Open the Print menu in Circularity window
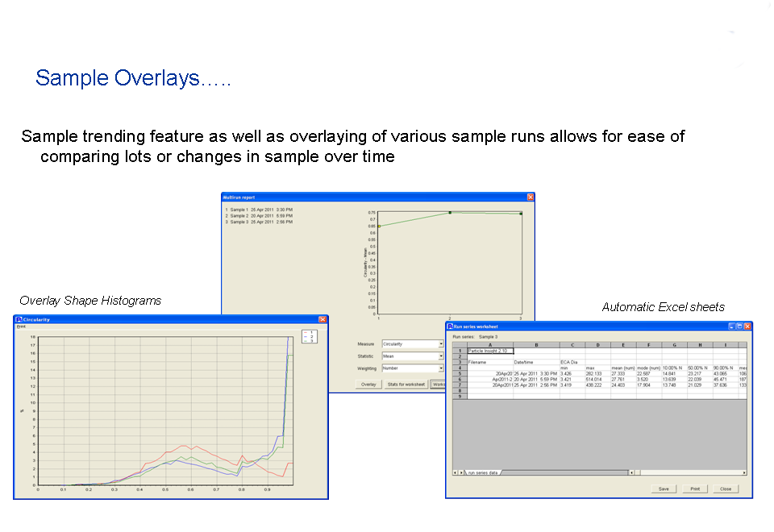The width and height of the screenshot is (774, 532). (x=21, y=326)
